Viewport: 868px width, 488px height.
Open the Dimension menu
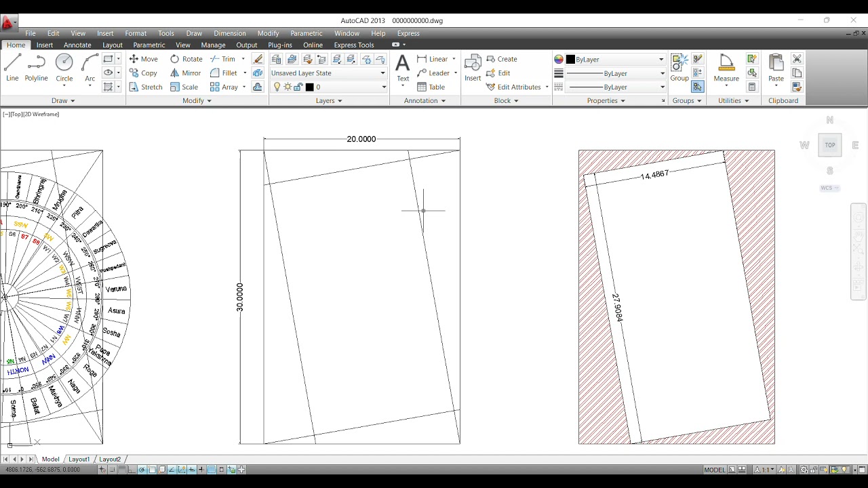coord(230,33)
